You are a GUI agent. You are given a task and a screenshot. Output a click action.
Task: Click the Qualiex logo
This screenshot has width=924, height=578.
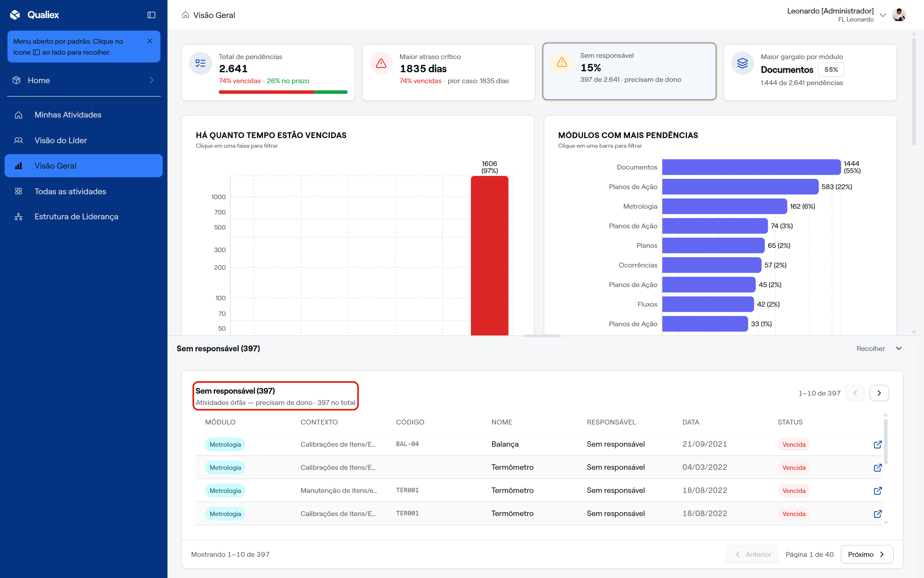pos(34,15)
